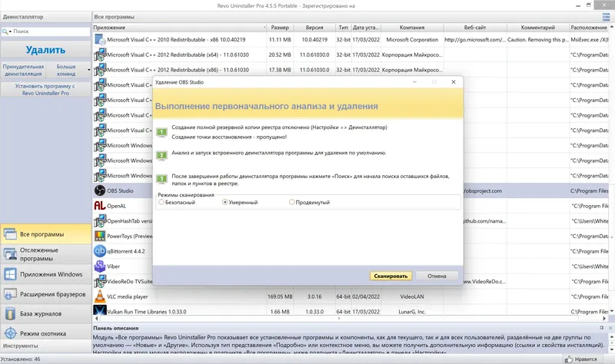Viewport: 615px width, 364px height.
Task: Collapse the Деинсталлятор section header
Action: [46, 17]
